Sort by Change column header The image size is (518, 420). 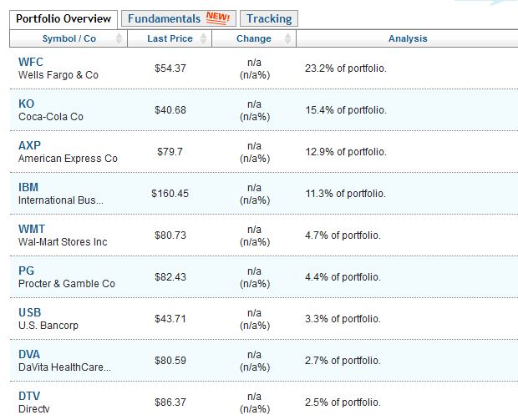coord(254,38)
